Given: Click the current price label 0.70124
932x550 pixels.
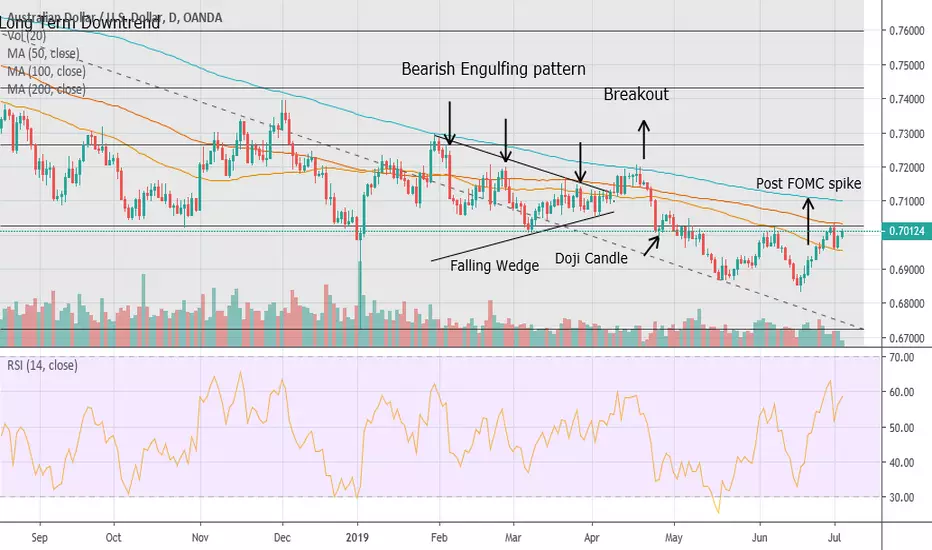Looking at the screenshot, I should coord(906,231).
